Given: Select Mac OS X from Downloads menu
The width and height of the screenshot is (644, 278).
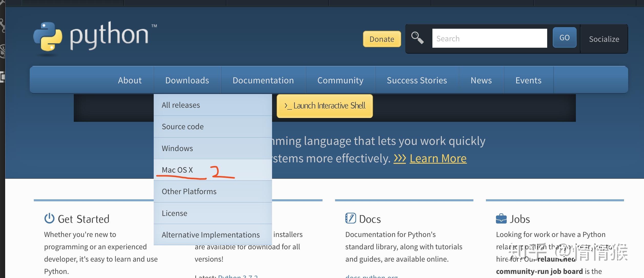Looking at the screenshot, I should pyautogui.click(x=177, y=170).
